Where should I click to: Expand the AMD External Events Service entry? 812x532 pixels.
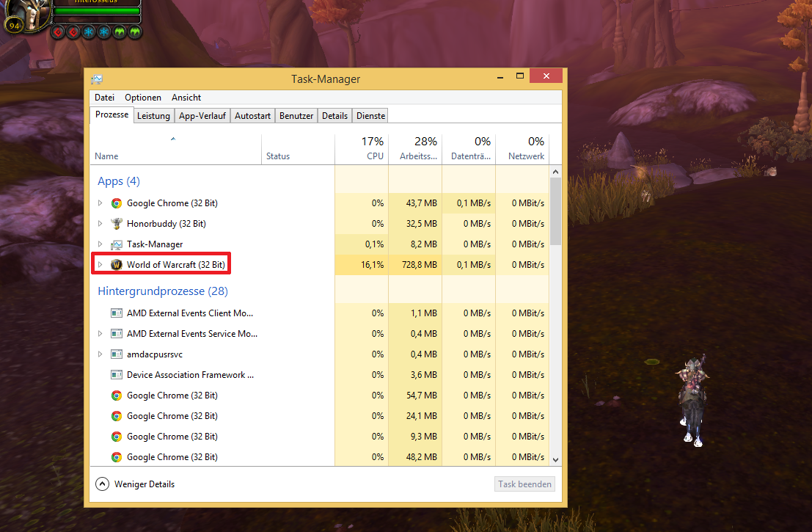(x=100, y=334)
